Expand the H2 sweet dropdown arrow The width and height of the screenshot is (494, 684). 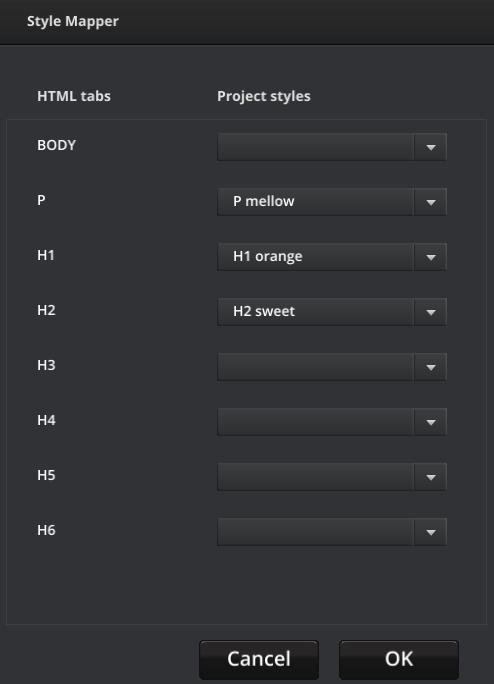pyautogui.click(x=430, y=312)
